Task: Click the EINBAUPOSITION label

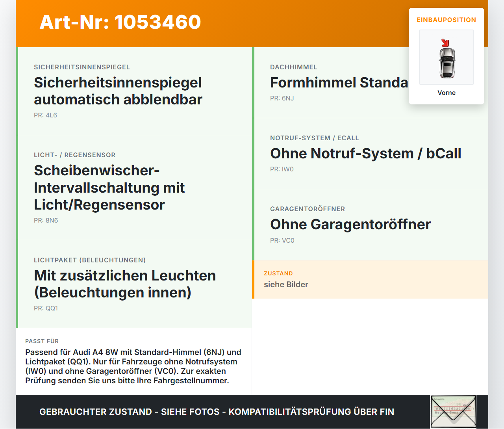Action: [x=447, y=20]
